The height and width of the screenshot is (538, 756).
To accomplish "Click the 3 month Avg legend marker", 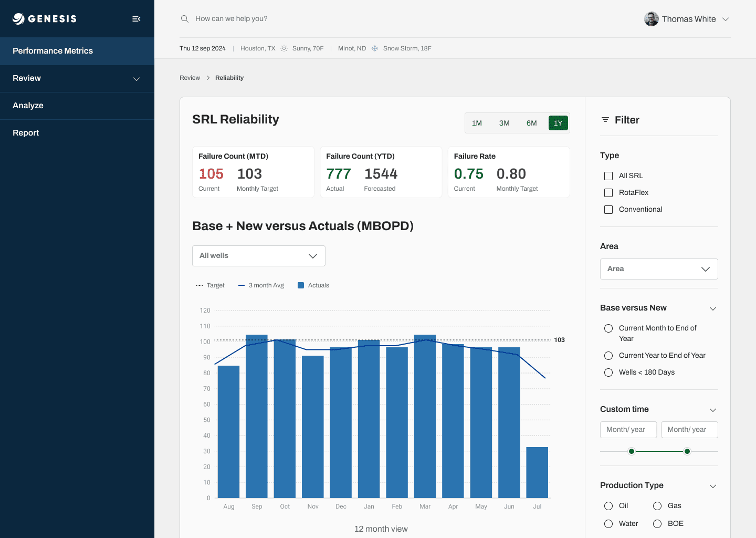I will point(241,285).
